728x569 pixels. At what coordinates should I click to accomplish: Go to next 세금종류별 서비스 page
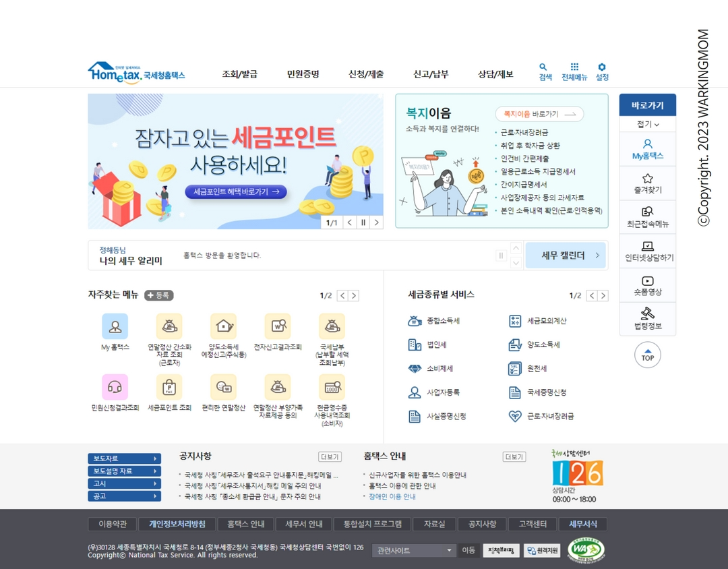coord(603,295)
